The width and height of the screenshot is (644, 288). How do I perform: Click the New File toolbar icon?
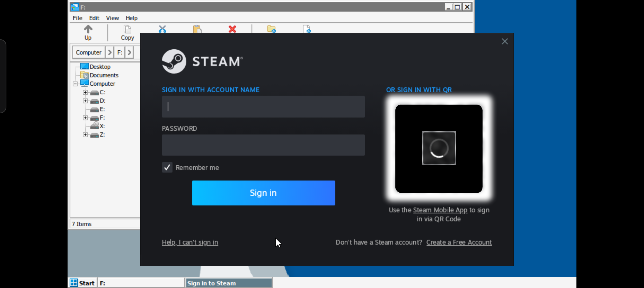pos(307,29)
